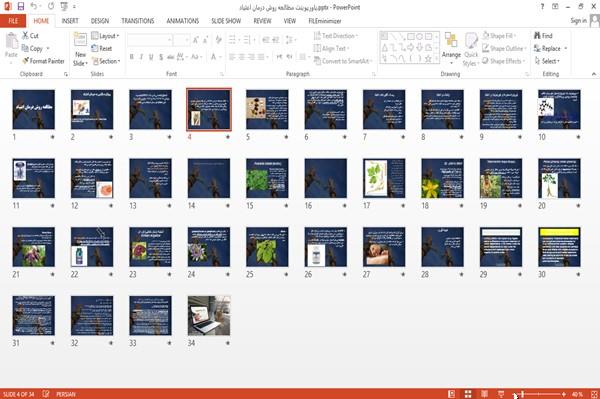
Task: Click Fit slide to window icon
Action: 594,394
